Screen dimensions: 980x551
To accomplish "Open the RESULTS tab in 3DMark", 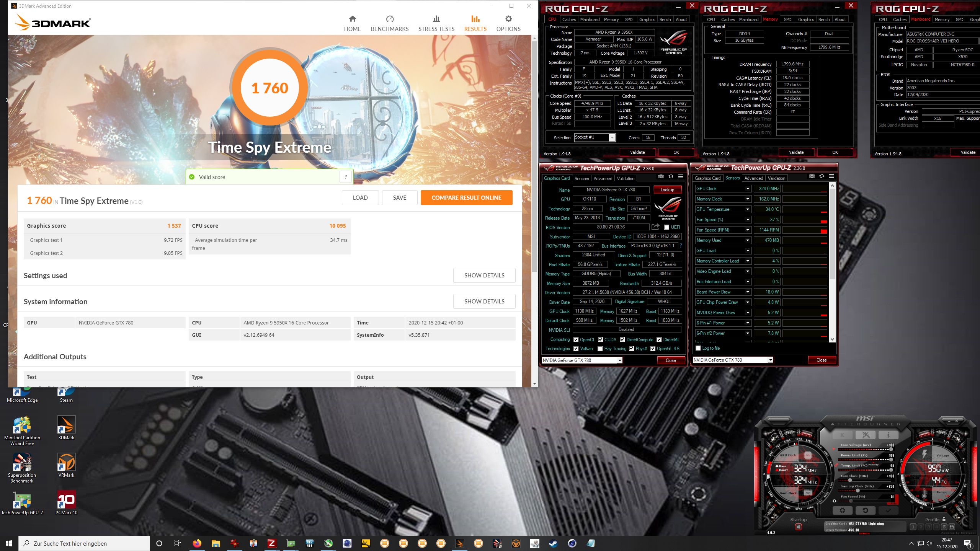I will [475, 24].
